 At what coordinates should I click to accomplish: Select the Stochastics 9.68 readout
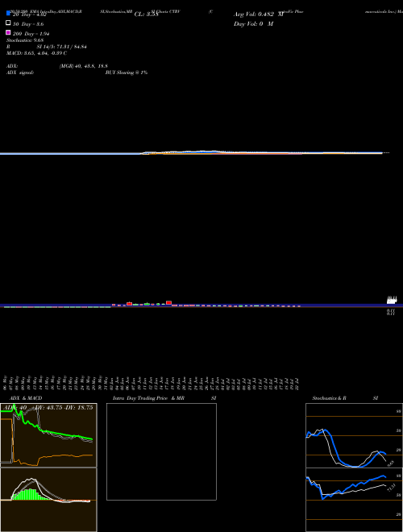[x=25, y=40]
